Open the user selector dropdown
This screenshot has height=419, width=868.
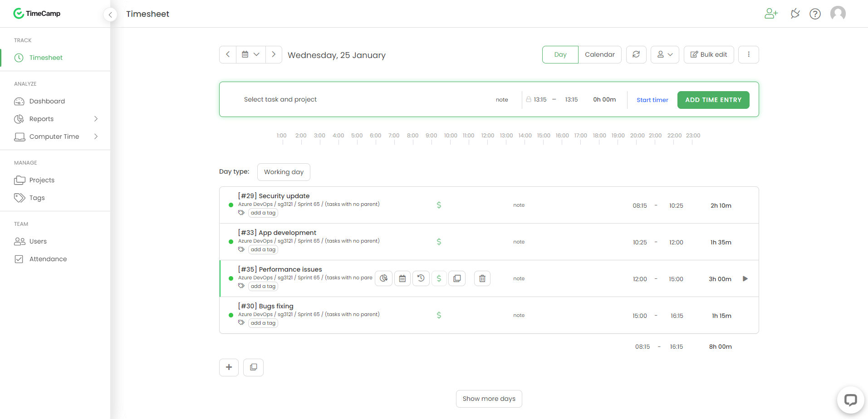[664, 54]
